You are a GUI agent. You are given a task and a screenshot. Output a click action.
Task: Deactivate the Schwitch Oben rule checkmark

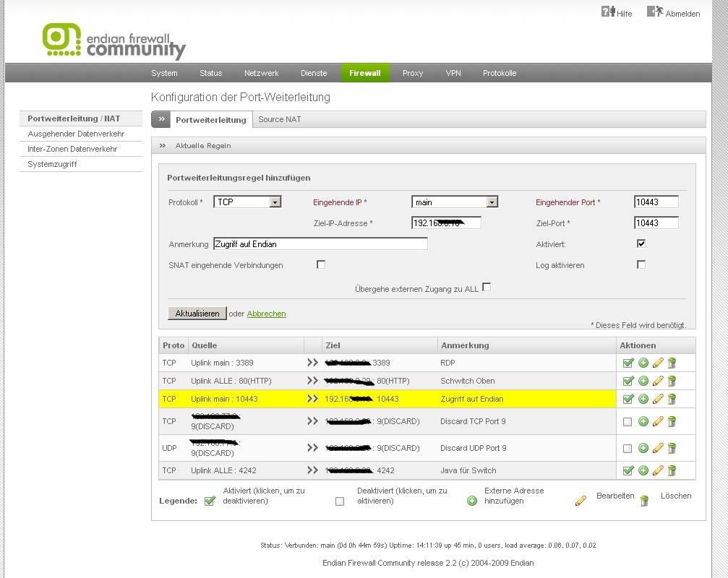628,381
